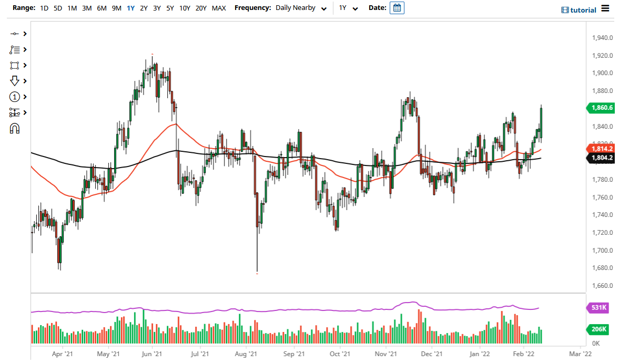Click the 1,700.0 price axis label
The image size is (619, 364).
pyautogui.click(x=602, y=250)
